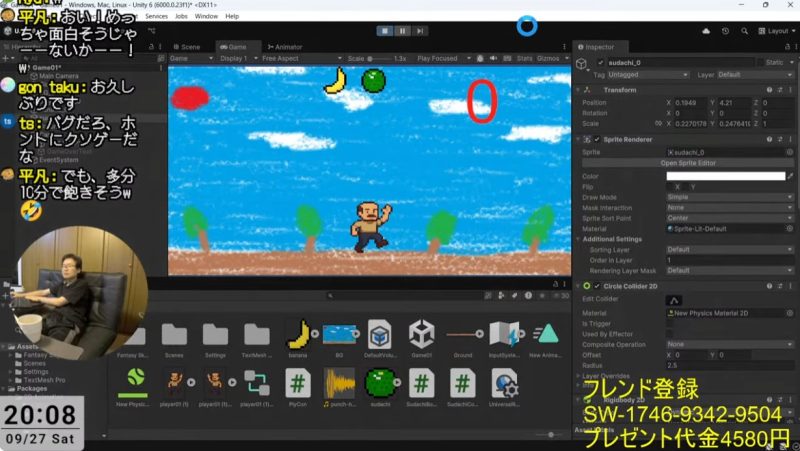Select the Game01 scene asset
This screenshot has width=800, height=451.
point(421,334)
